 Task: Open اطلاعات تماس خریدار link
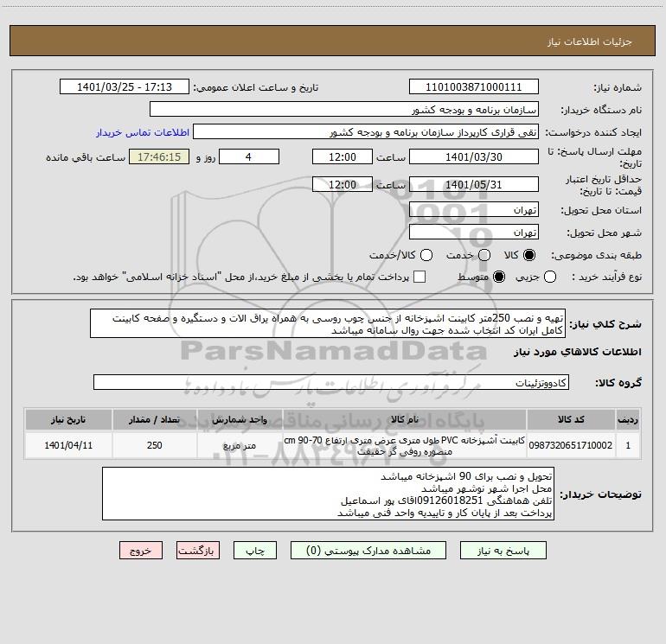pyautogui.click(x=143, y=132)
